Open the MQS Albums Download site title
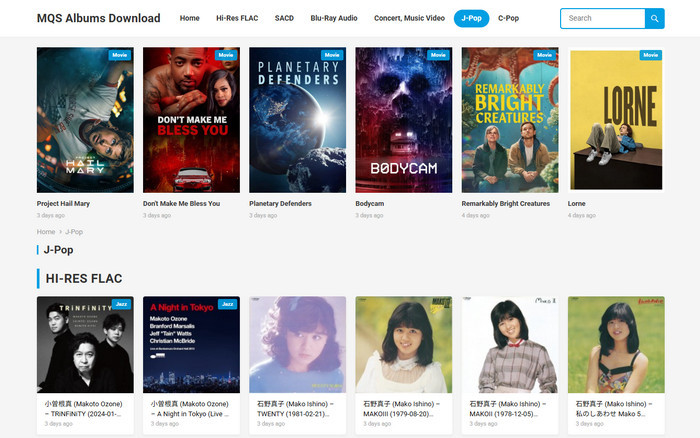 (x=98, y=18)
